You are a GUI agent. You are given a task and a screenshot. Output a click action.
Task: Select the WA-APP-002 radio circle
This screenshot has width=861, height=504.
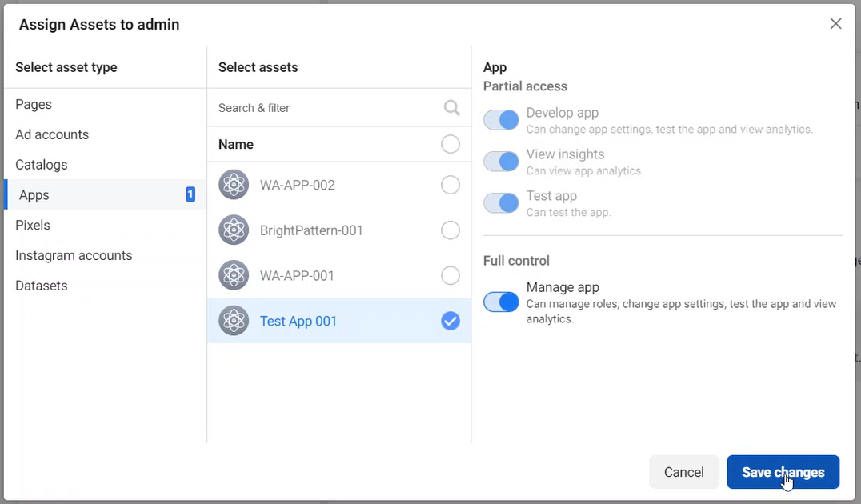coord(451,185)
